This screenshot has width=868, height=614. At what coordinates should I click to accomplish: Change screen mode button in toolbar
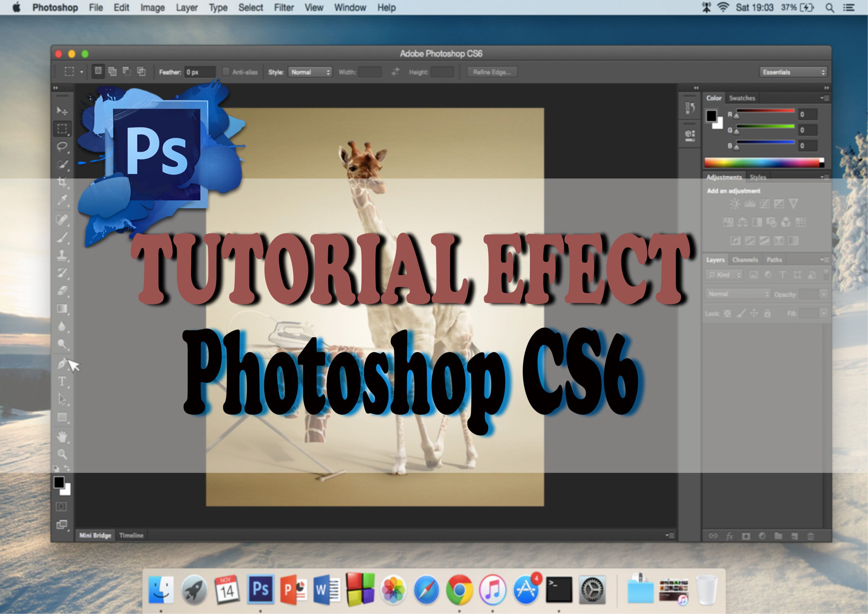point(62,524)
